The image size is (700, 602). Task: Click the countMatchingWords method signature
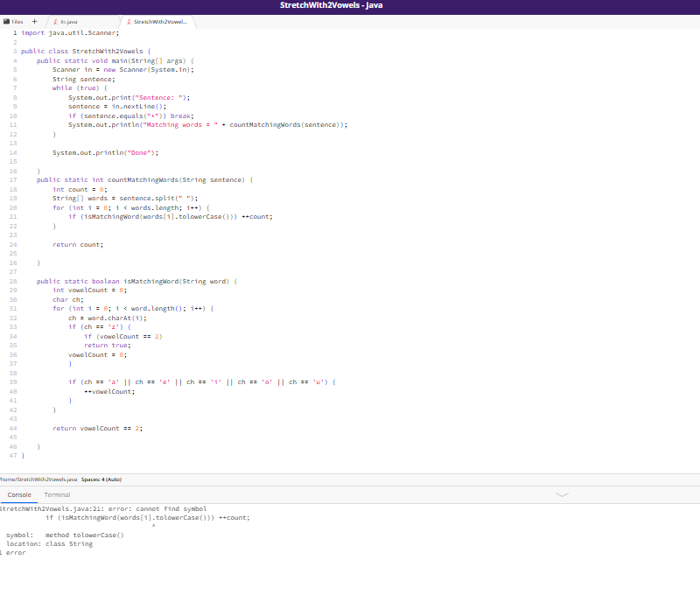click(x=145, y=180)
